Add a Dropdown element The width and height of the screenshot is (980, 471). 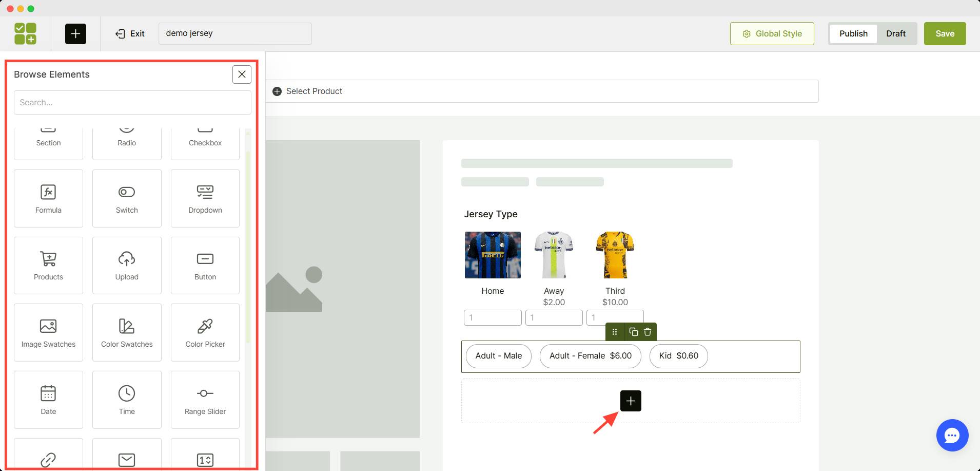(205, 198)
